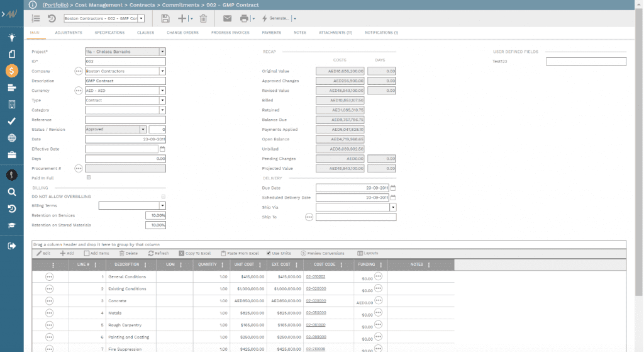The height and width of the screenshot is (352, 644).
Task: Click the Paste From Excel button
Action: click(x=240, y=253)
